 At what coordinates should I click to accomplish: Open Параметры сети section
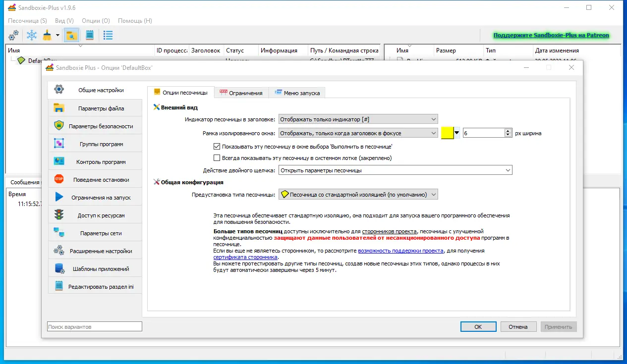coord(95,233)
